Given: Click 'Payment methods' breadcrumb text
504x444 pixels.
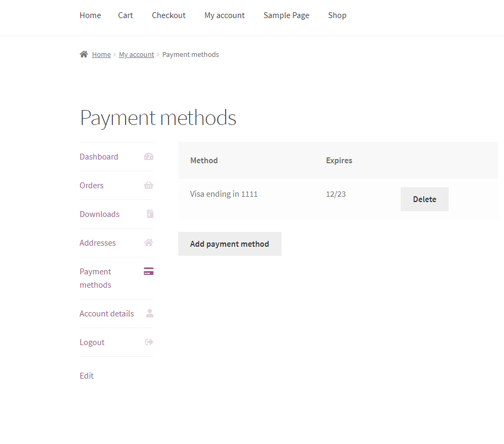Looking at the screenshot, I should click(x=191, y=55).
